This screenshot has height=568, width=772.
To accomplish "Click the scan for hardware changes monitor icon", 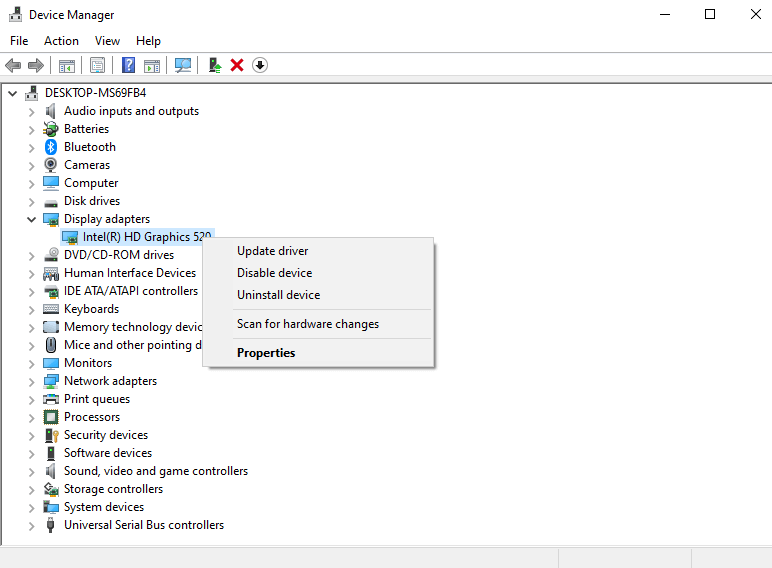I will [183, 65].
